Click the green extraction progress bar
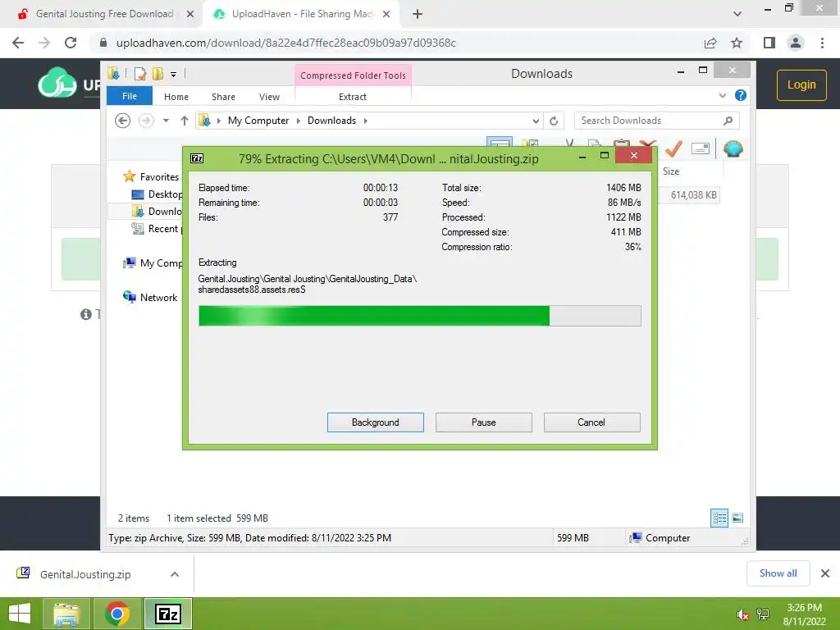This screenshot has height=630, width=840. (419, 316)
